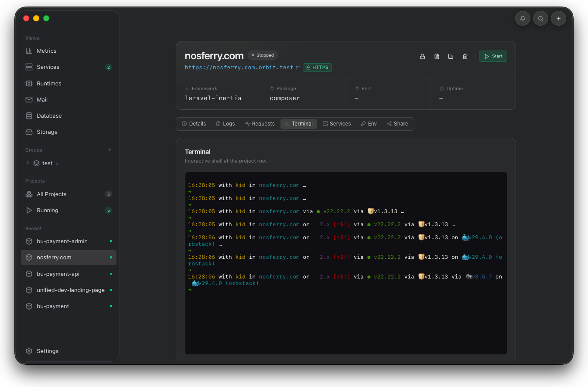The image size is (588, 387).
Task: Open bu-payment-api recent project
Action: 68,274
